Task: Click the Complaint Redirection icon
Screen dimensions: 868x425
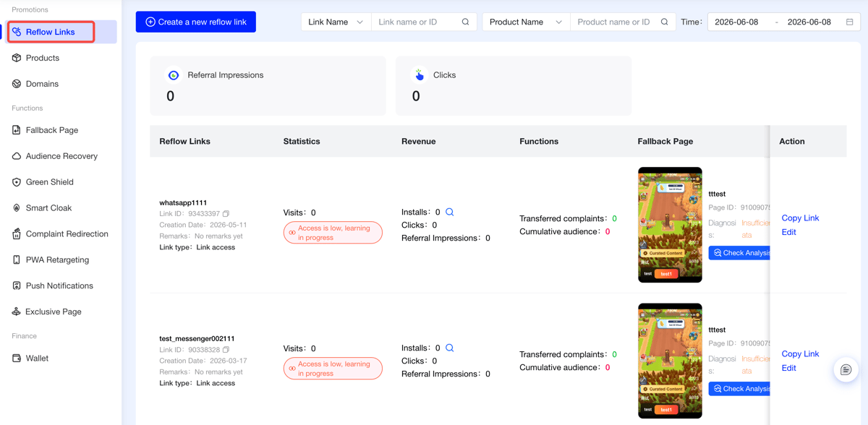Action: pos(17,234)
